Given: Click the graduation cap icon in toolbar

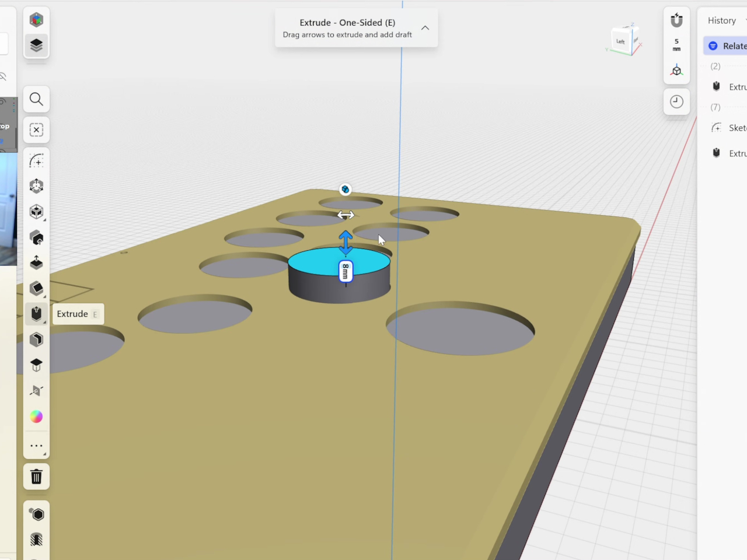Looking at the screenshot, I should [36, 365].
